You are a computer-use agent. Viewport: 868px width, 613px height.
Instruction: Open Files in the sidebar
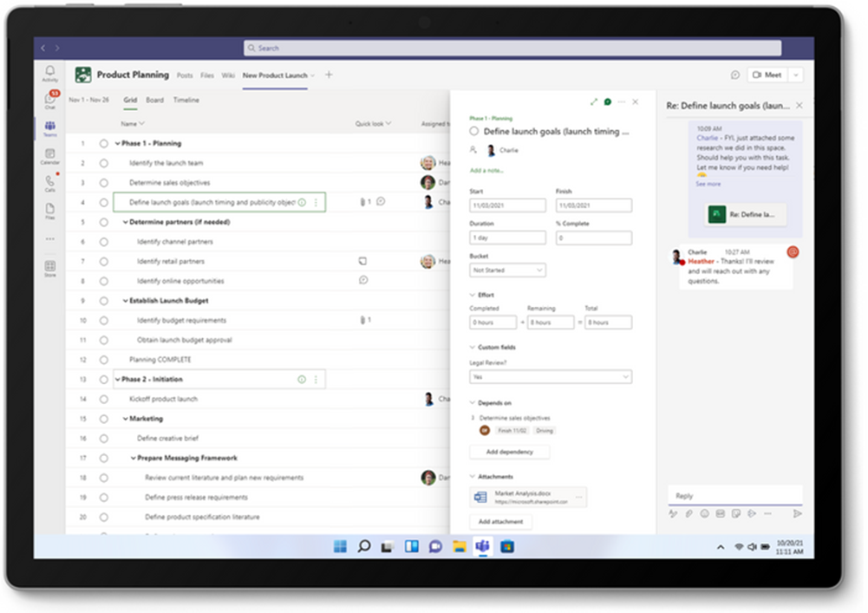tap(49, 211)
